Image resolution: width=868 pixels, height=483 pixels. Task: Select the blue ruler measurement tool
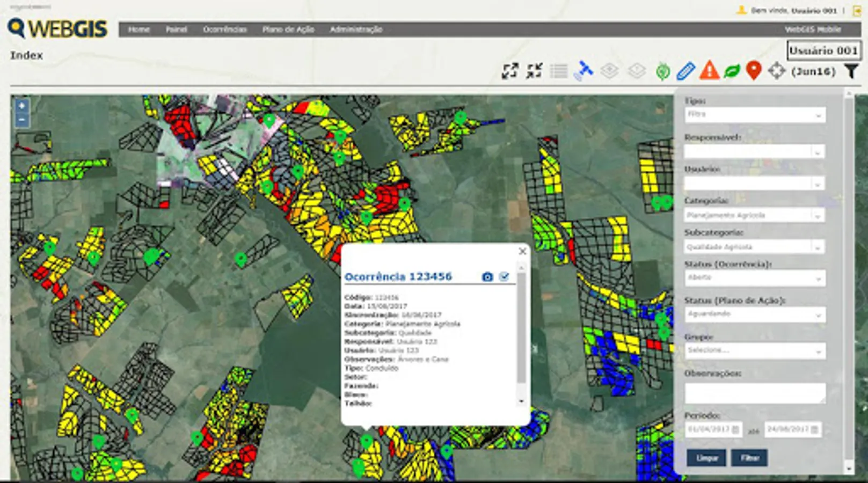tap(685, 71)
